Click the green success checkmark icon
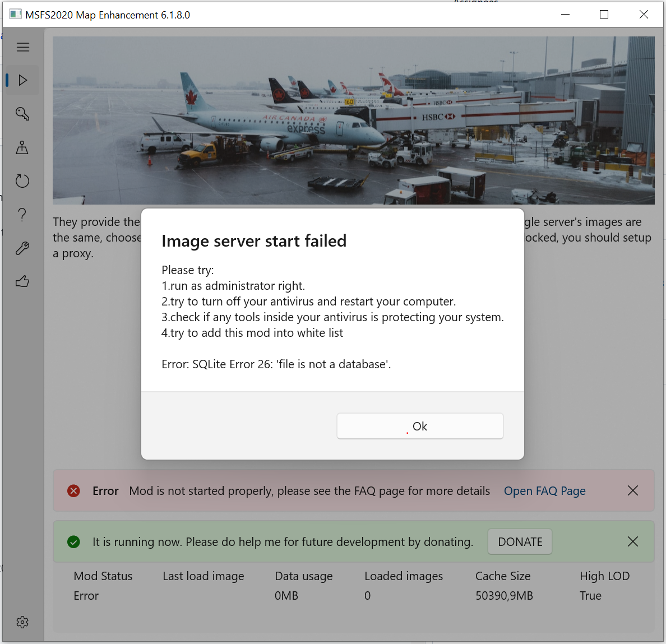Viewport: 666px width, 644px height. point(73,541)
